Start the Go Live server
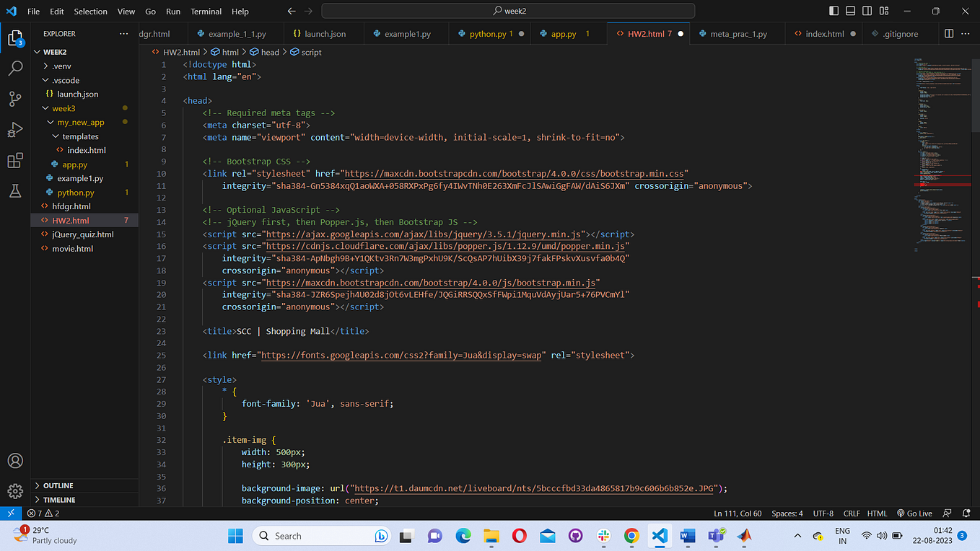The height and width of the screenshot is (551, 980). (914, 513)
